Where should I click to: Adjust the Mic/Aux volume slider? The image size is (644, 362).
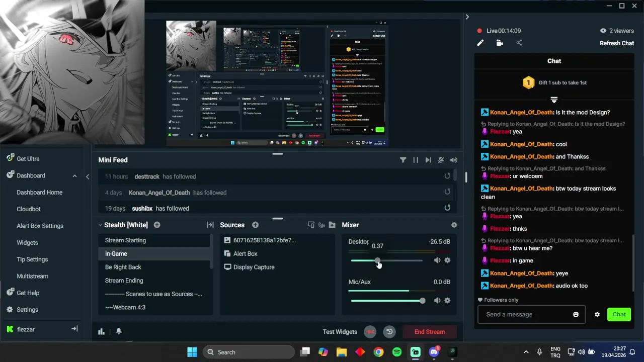(388, 301)
